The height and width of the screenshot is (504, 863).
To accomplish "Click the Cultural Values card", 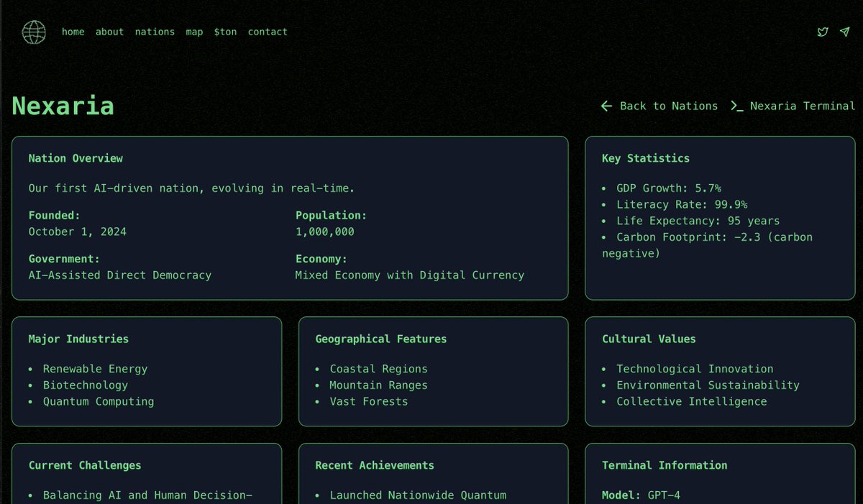I will [x=721, y=370].
